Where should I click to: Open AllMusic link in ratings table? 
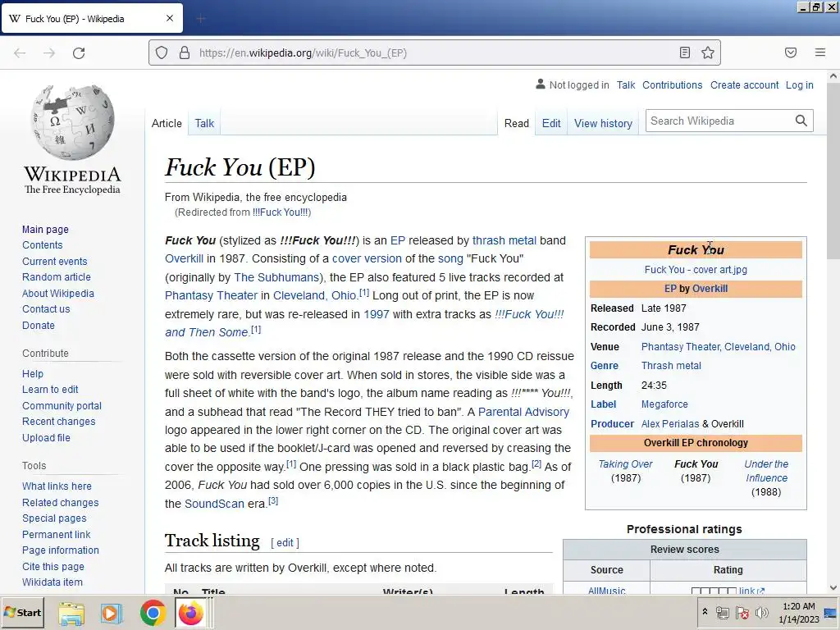(606, 591)
